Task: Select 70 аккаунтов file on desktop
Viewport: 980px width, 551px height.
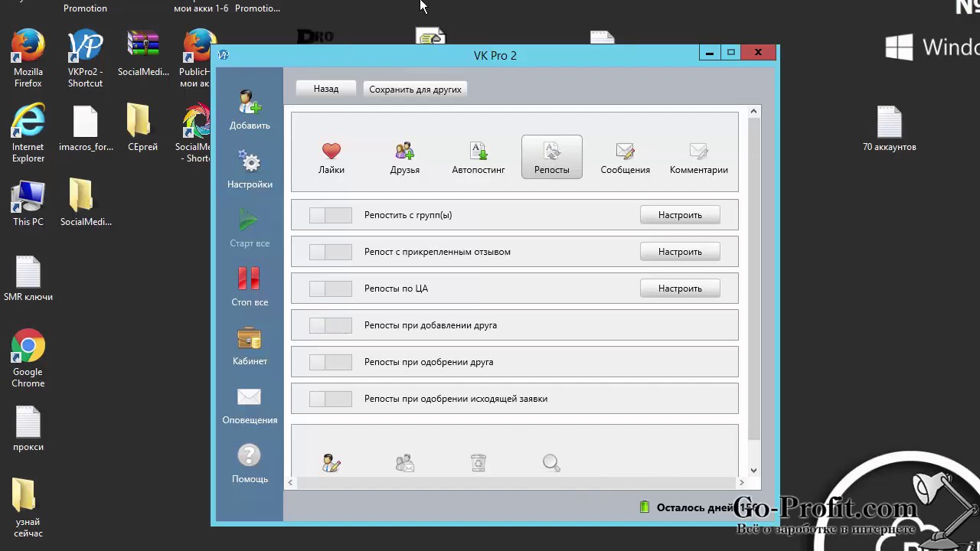Action: (x=890, y=129)
